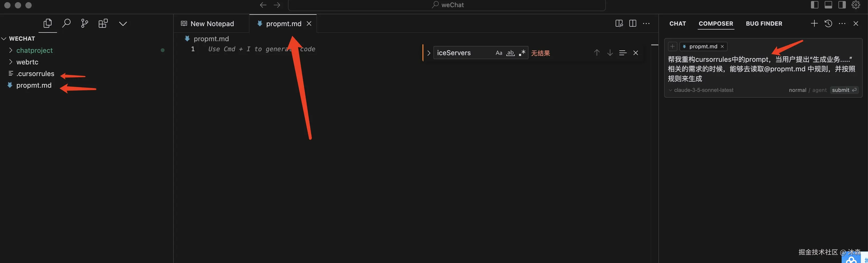The height and width of the screenshot is (263, 868).
Task: Toggle Find in Selection icon
Action: click(x=623, y=53)
